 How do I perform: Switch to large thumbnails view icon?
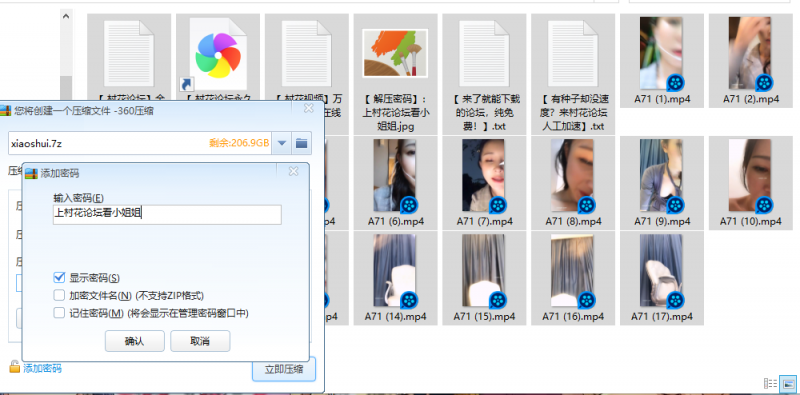(x=788, y=383)
